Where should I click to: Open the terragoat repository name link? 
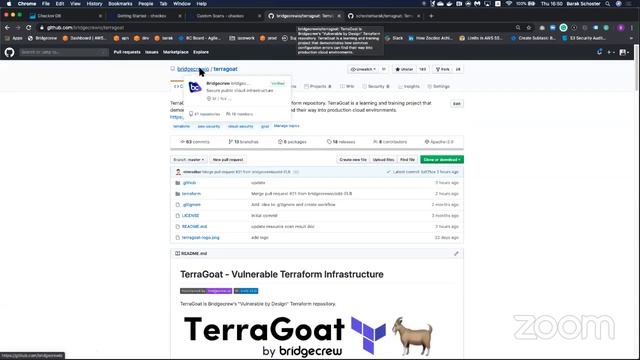point(225,69)
